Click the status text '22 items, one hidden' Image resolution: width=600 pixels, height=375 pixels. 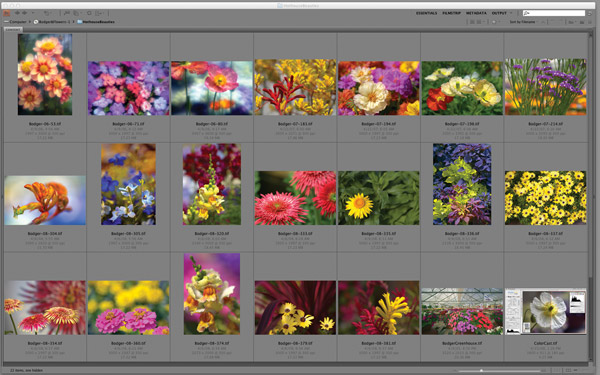[27, 370]
